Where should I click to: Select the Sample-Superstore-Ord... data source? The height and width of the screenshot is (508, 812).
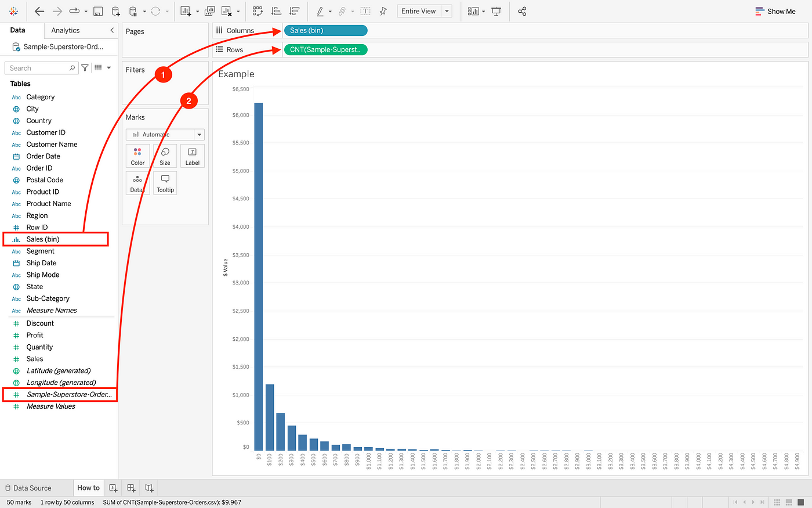coord(58,46)
